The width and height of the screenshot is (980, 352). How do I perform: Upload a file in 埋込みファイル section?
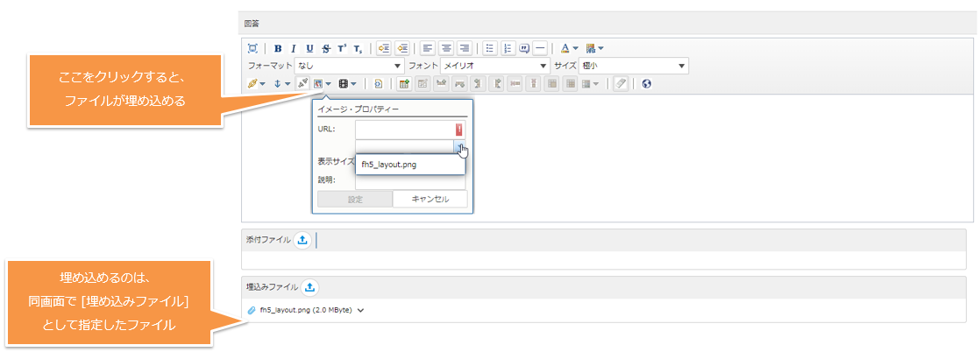tap(311, 286)
